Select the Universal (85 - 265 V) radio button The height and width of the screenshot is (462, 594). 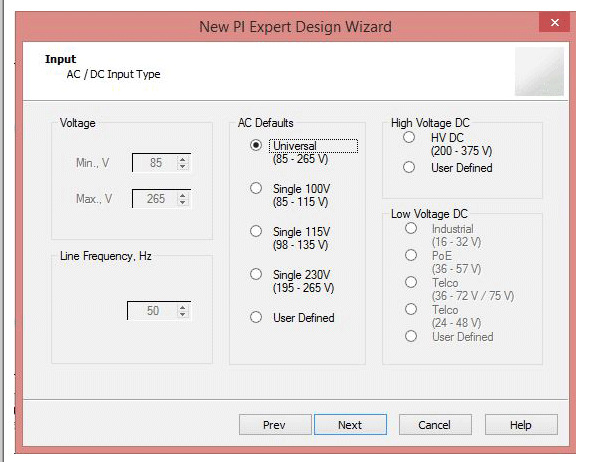point(256,145)
